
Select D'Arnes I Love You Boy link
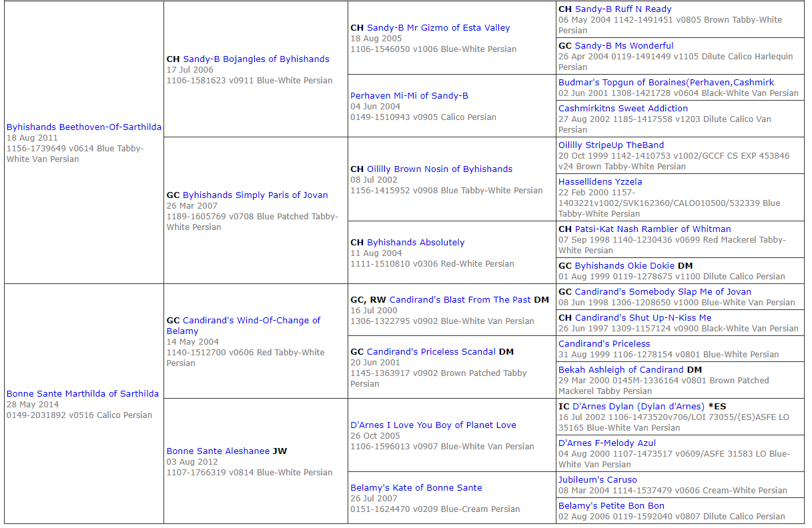(433, 425)
